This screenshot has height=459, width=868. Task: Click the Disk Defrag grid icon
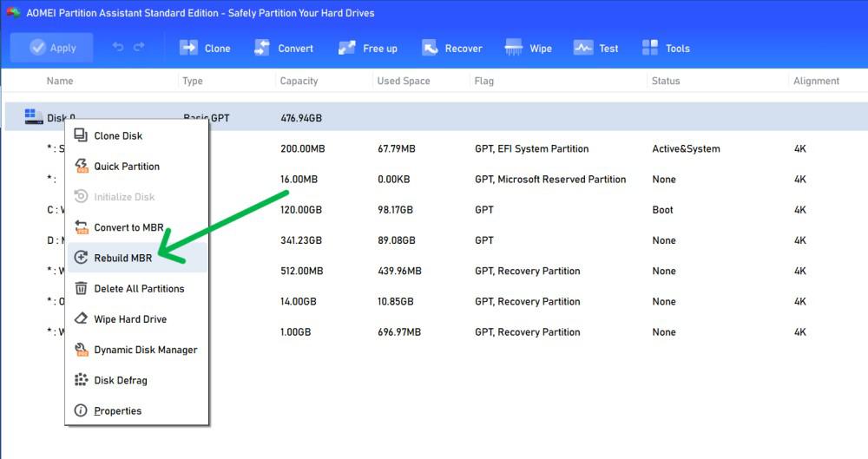tap(81, 379)
